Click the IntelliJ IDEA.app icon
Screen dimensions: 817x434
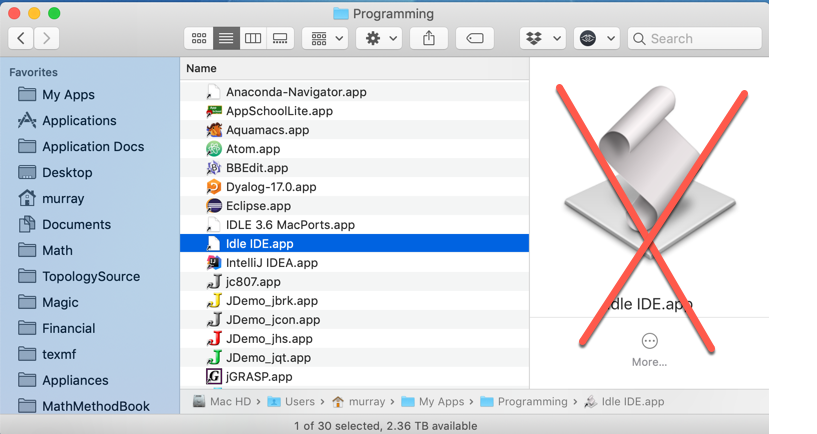[x=214, y=263]
